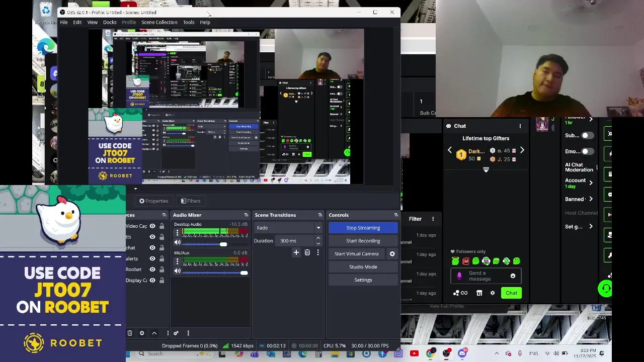Open Discord from the Windows taskbar

(x=462, y=353)
